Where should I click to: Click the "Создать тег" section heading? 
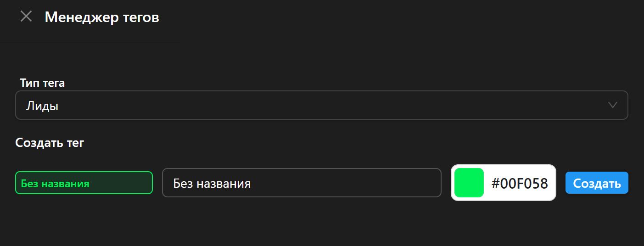(50, 143)
